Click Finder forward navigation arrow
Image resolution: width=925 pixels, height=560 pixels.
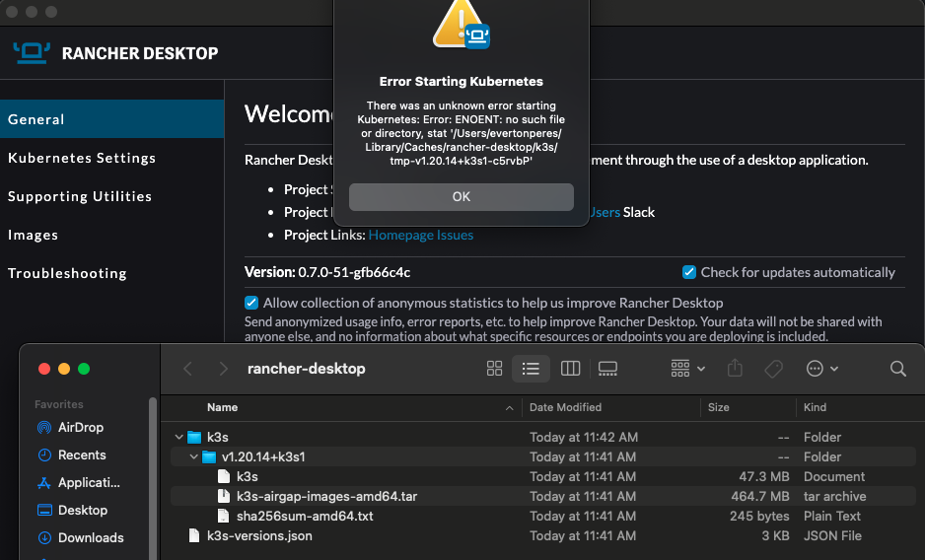(223, 369)
